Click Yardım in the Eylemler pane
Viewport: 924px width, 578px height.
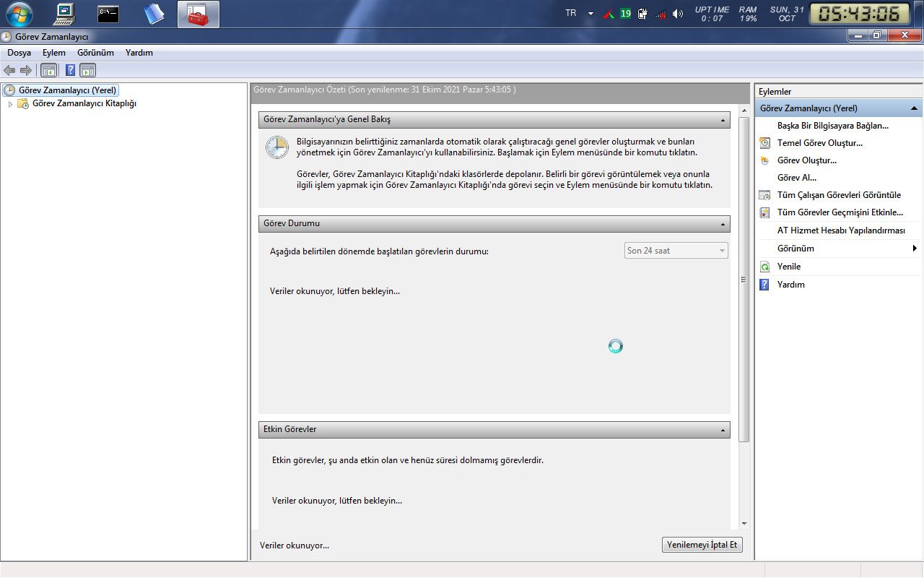tap(791, 285)
